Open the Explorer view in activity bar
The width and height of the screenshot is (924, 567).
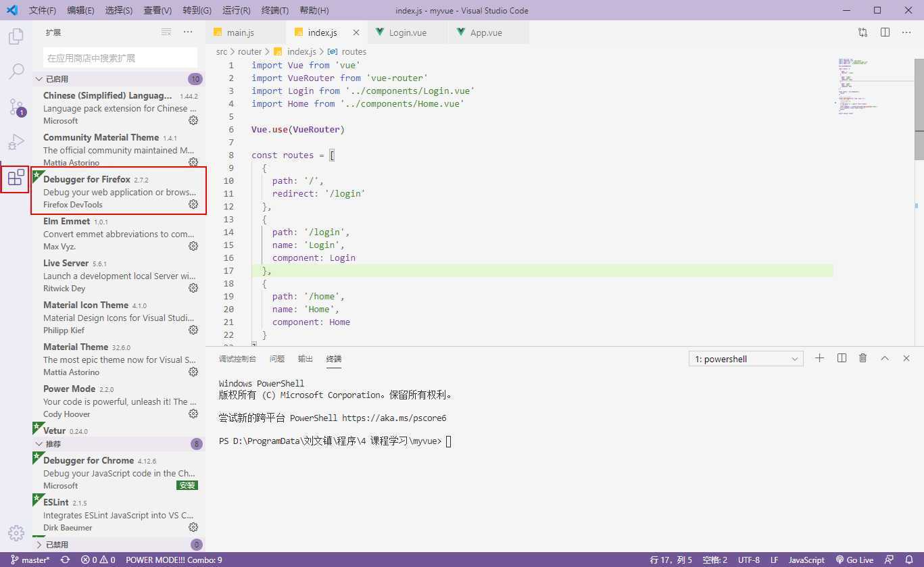(16, 36)
